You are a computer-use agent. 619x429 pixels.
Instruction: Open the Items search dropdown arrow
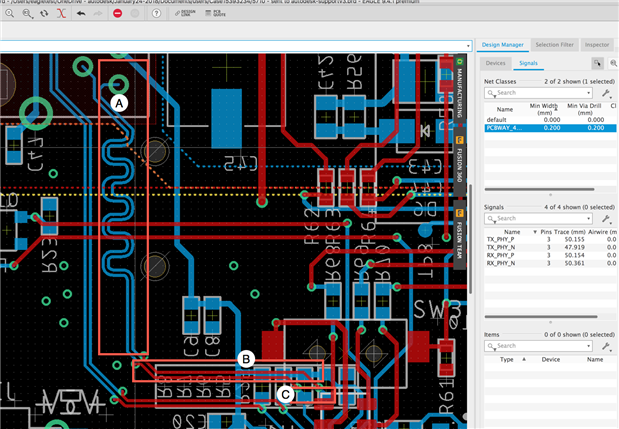point(588,345)
